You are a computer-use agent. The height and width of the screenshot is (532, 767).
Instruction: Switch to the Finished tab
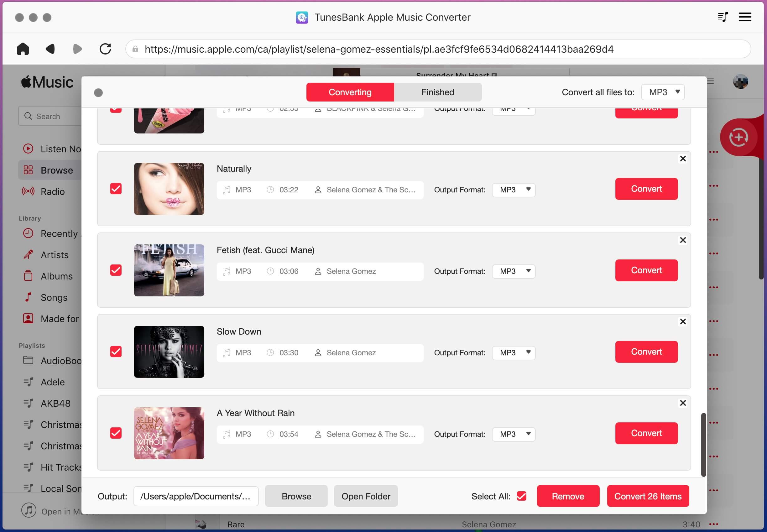click(x=438, y=91)
